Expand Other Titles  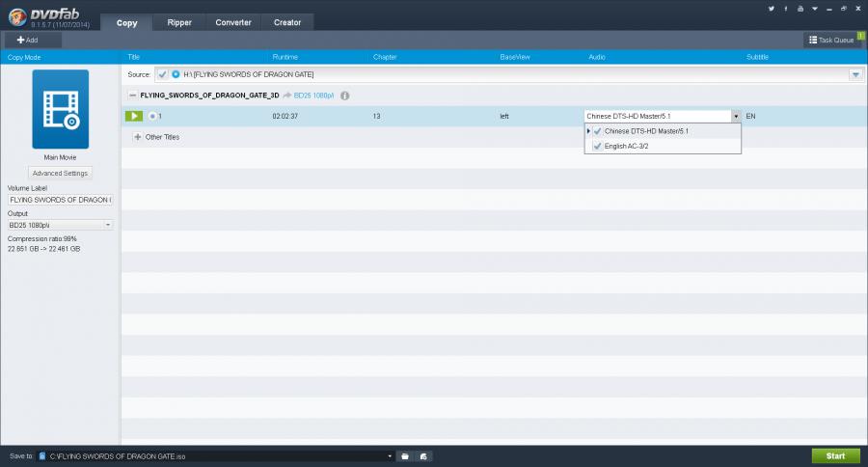tap(138, 137)
